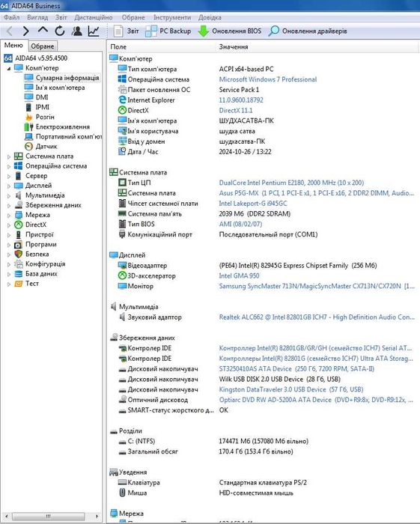
Task: Expand the Збереження даних tree node
Action: (9, 205)
